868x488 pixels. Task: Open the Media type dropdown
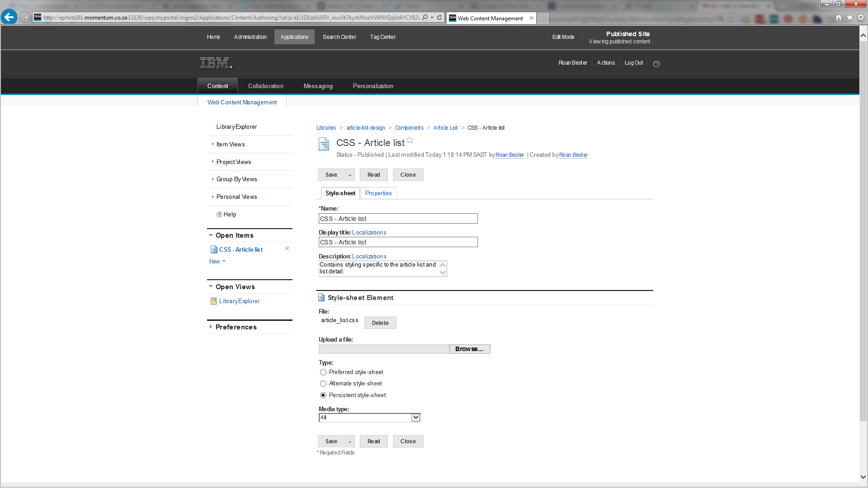415,418
